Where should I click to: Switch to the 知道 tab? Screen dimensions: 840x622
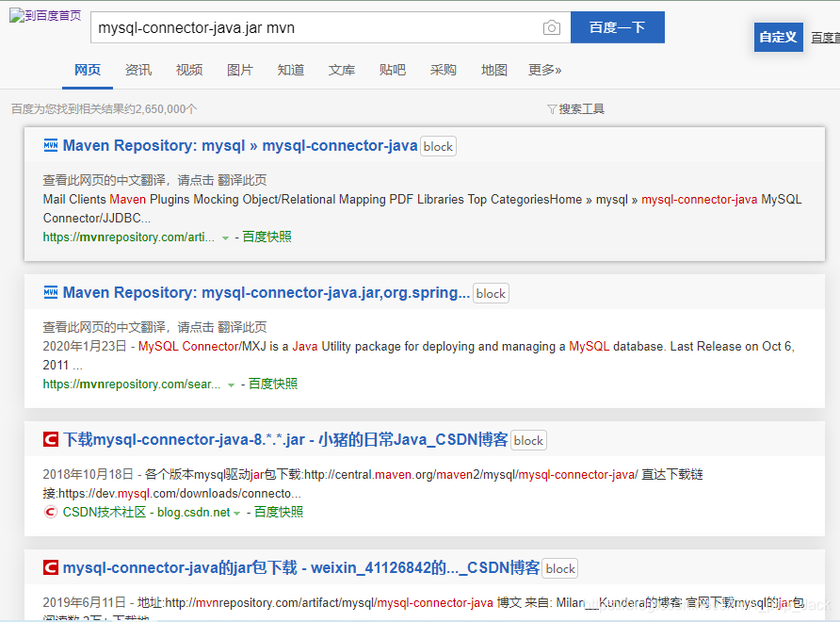pos(291,70)
